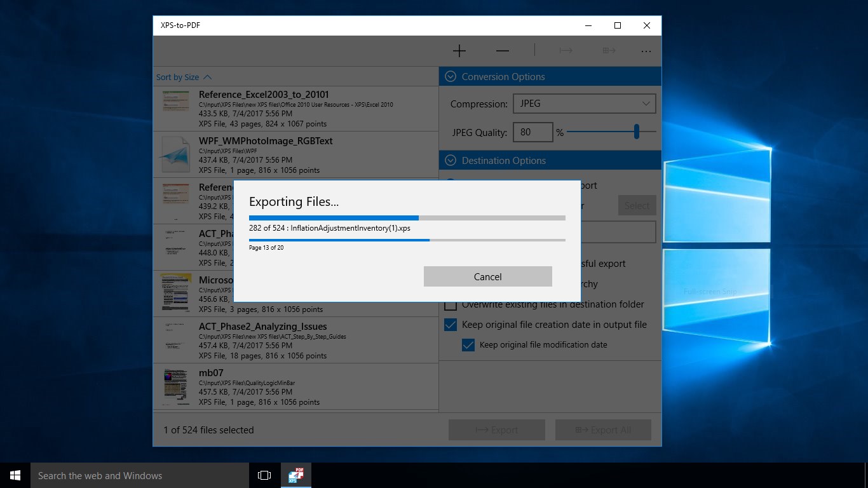
Task: Uncheck Keep original file creation date checkbox
Action: coord(451,325)
